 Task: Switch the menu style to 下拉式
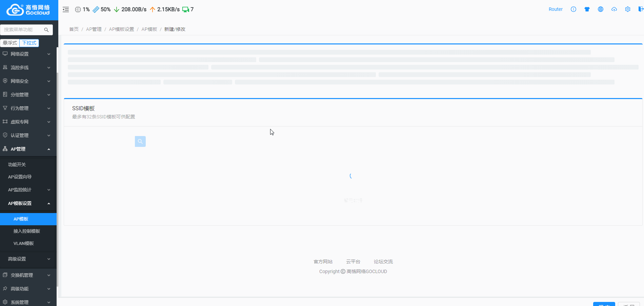coord(29,43)
